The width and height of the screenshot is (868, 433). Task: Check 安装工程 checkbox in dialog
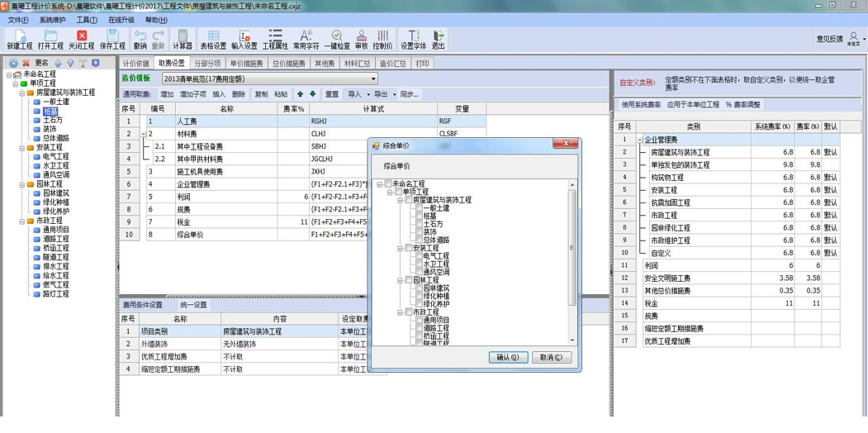[409, 248]
